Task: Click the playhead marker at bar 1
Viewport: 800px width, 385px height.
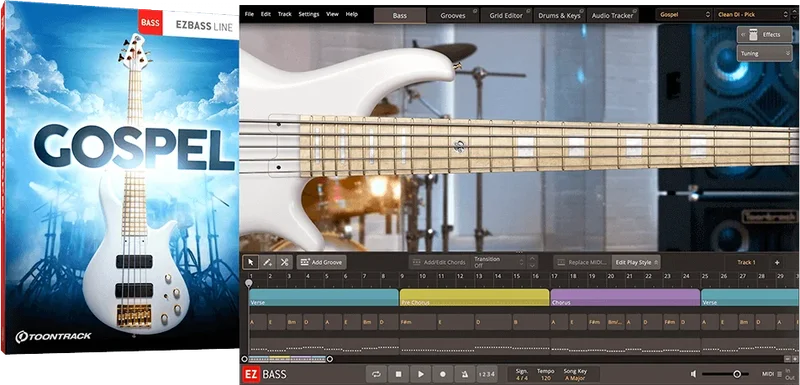Action: 248,283
